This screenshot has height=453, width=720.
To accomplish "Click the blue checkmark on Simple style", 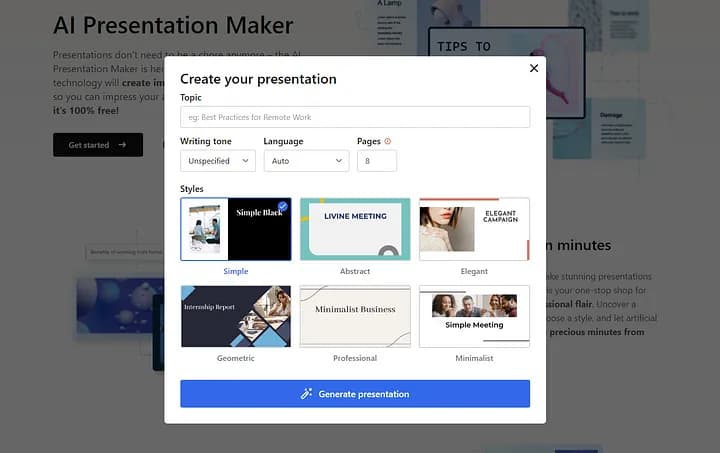I will (282, 206).
